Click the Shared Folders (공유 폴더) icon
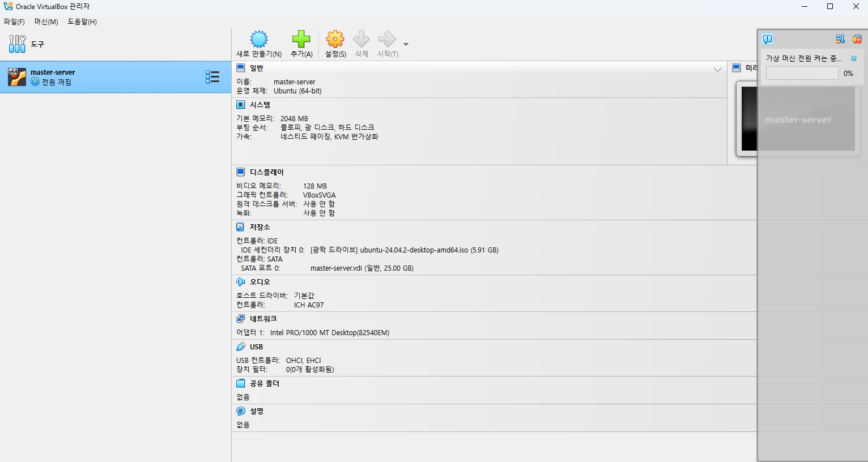Screen dimensions: 868x462 241,383
